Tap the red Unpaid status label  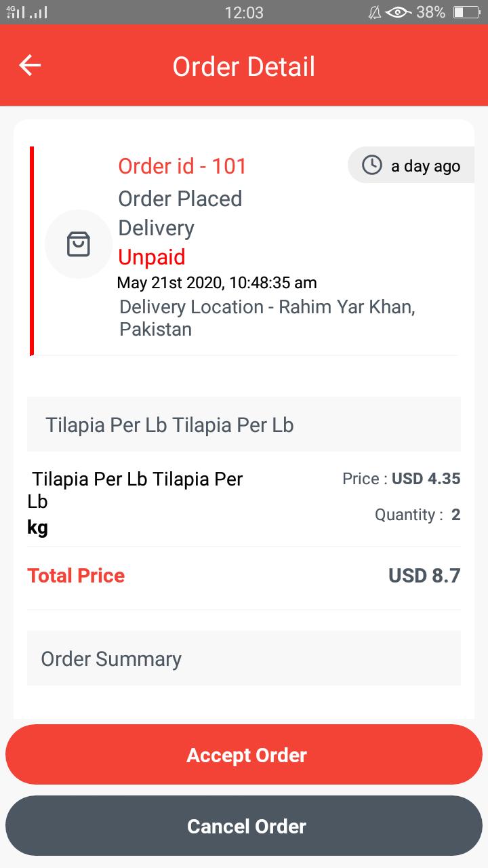coord(152,257)
